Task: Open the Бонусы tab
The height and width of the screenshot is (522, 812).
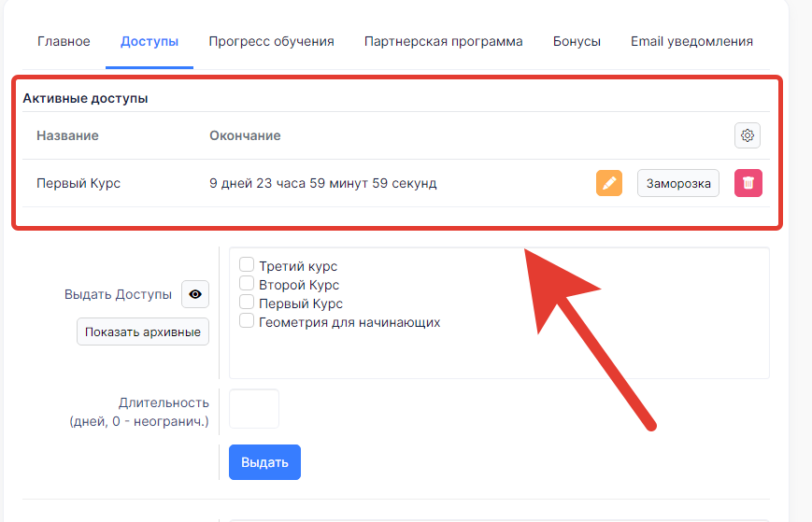Action: click(x=577, y=41)
